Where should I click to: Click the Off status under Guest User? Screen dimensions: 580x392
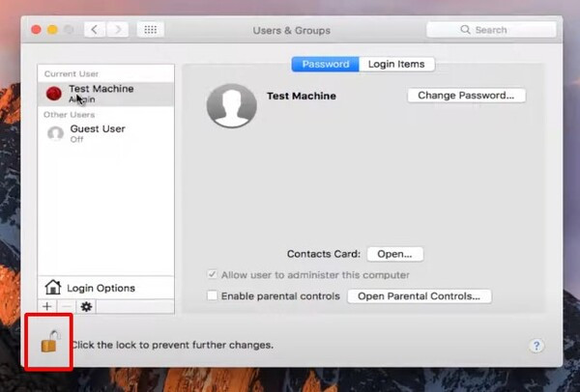76,139
